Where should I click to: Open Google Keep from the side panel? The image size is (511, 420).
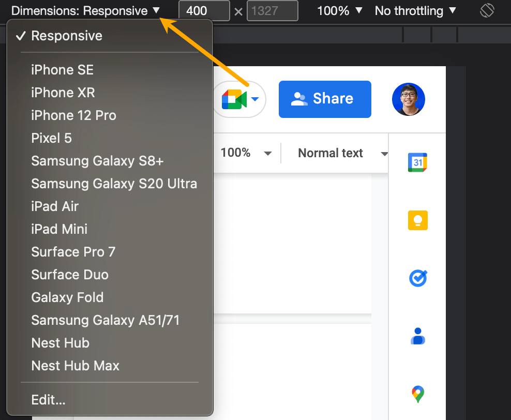(x=417, y=220)
